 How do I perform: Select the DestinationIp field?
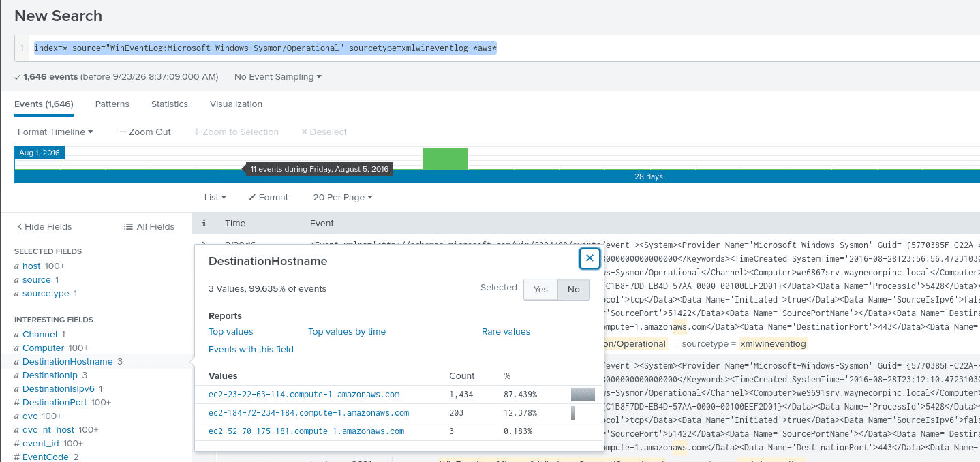[50, 375]
